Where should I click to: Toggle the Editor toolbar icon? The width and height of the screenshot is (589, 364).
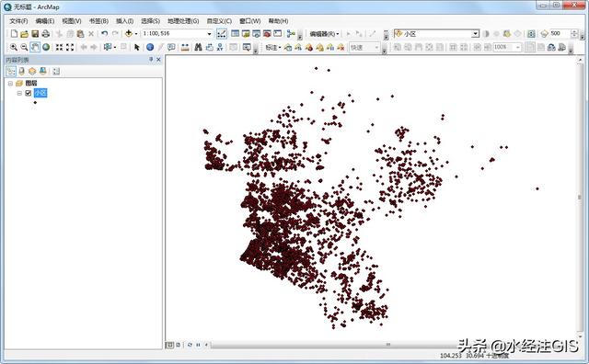(x=222, y=34)
